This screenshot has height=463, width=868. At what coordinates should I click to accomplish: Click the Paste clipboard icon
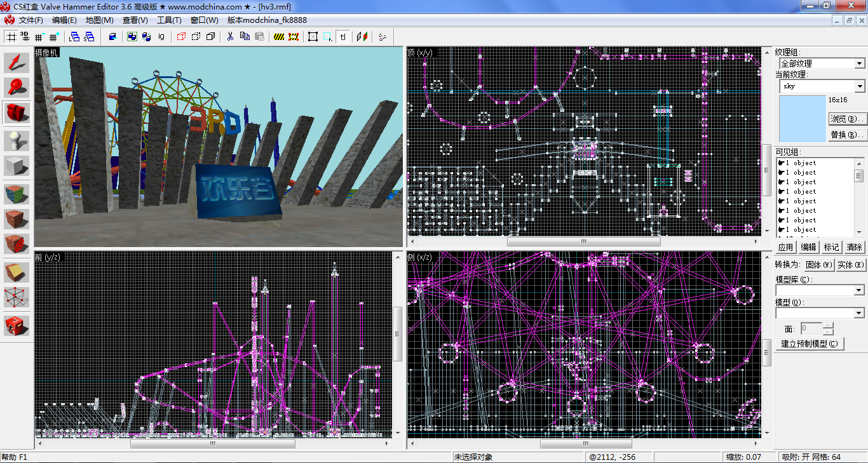[259, 37]
